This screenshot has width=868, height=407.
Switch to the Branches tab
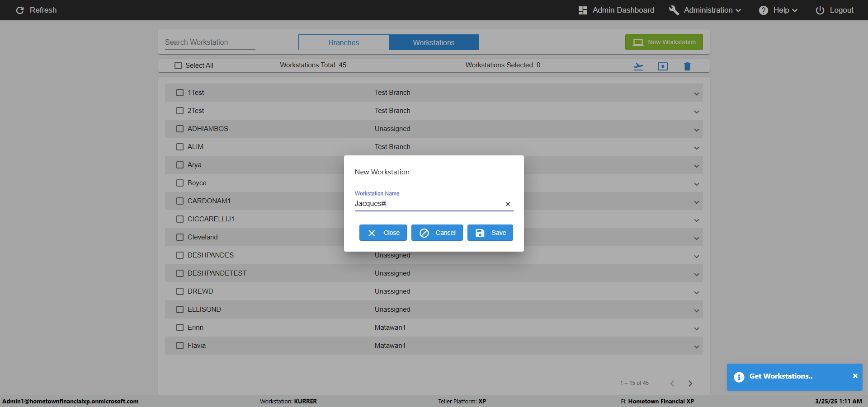click(344, 42)
